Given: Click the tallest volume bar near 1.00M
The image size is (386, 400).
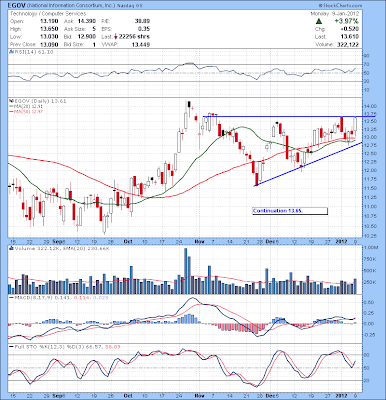Looking at the screenshot, I should [x=186, y=271].
